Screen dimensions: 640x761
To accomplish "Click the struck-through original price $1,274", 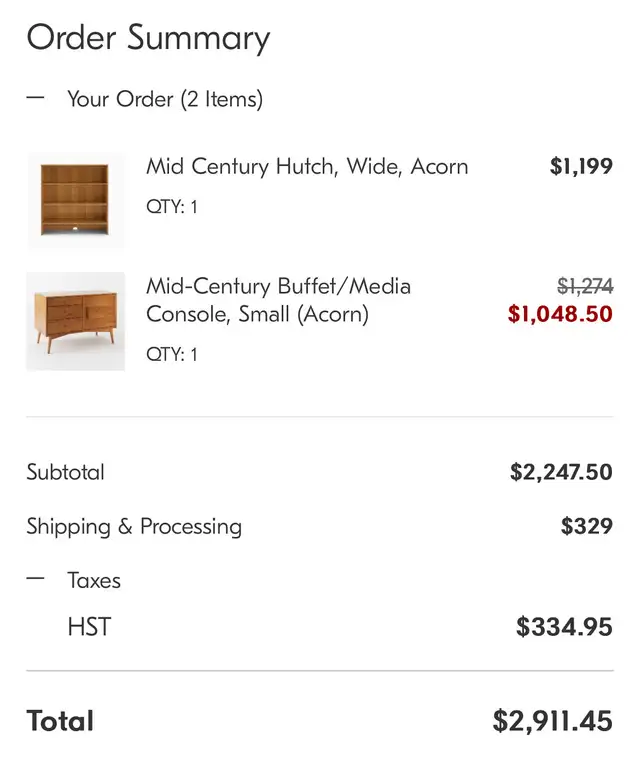I will (x=585, y=286).
